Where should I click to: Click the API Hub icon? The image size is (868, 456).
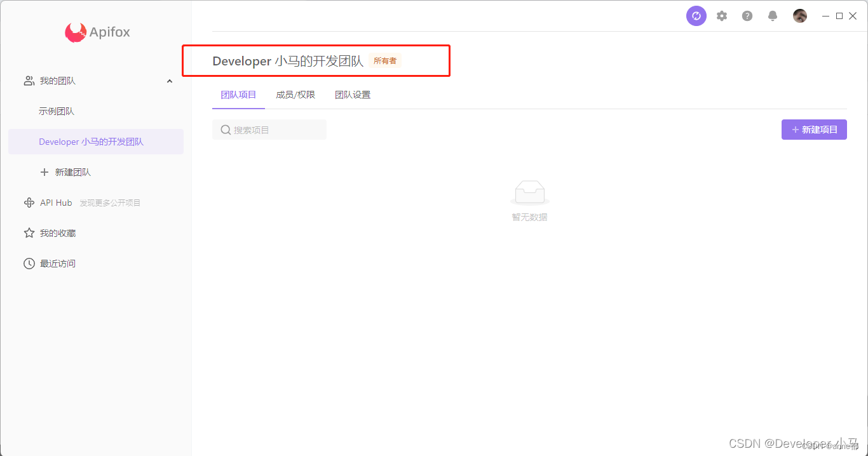click(x=29, y=203)
